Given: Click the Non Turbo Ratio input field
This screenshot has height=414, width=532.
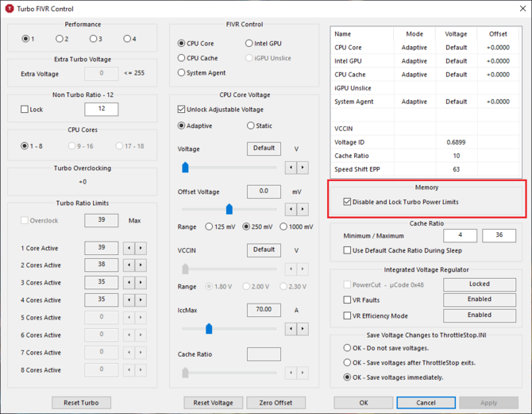Looking at the screenshot, I should pyautogui.click(x=102, y=109).
